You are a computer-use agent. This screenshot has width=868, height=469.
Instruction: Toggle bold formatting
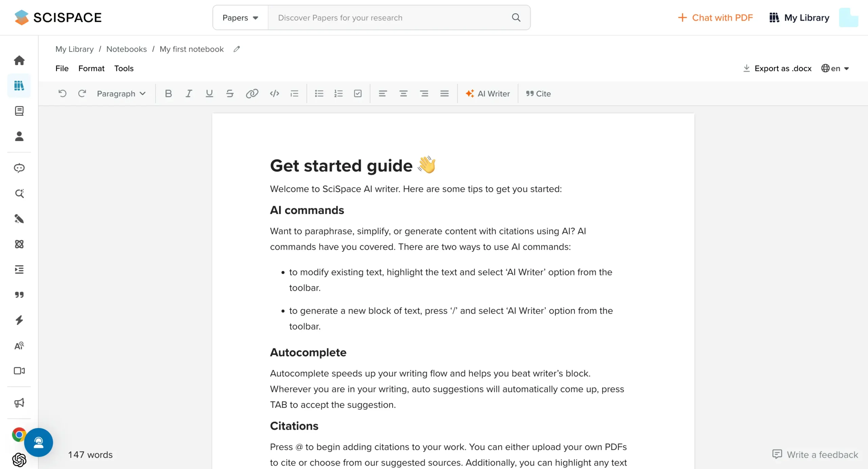coord(168,94)
